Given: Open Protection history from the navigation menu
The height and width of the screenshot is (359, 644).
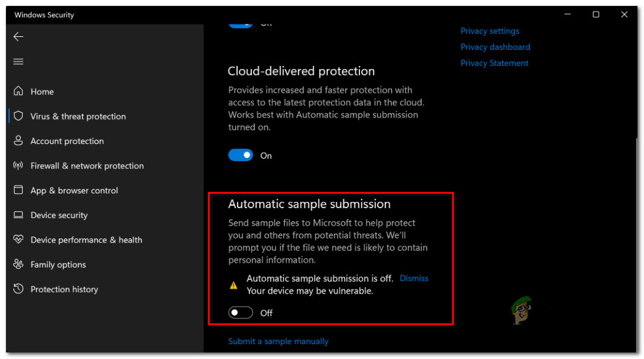Looking at the screenshot, I should click(x=64, y=289).
